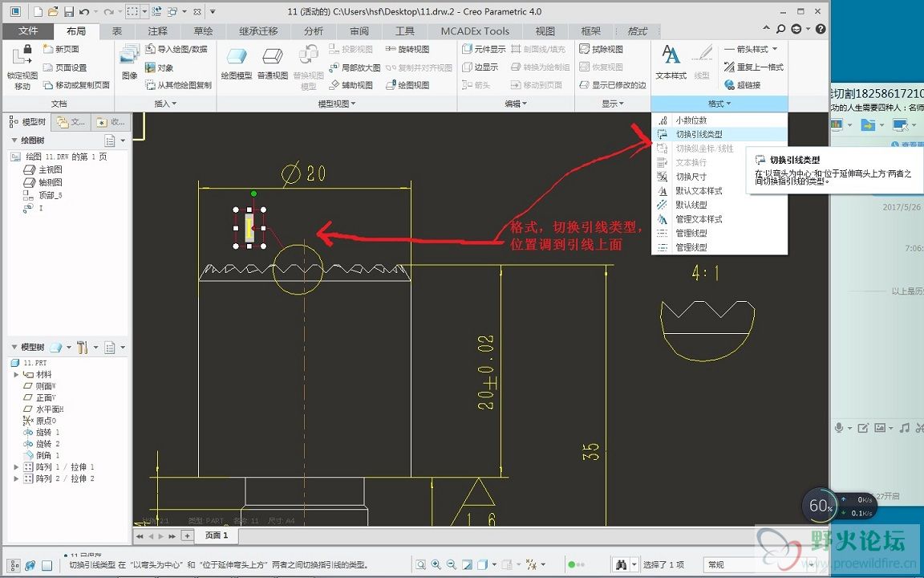Click Drawing Models (绘图模型) icon
Viewport: 924px width, 578px height.
[x=237, y=63]
